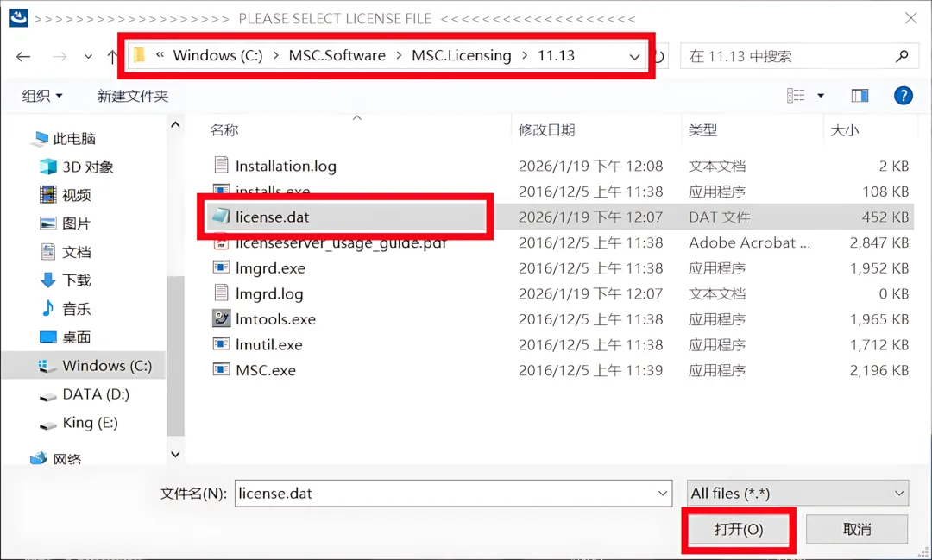Open recent locations dropdown arrow

click(88, 56)
